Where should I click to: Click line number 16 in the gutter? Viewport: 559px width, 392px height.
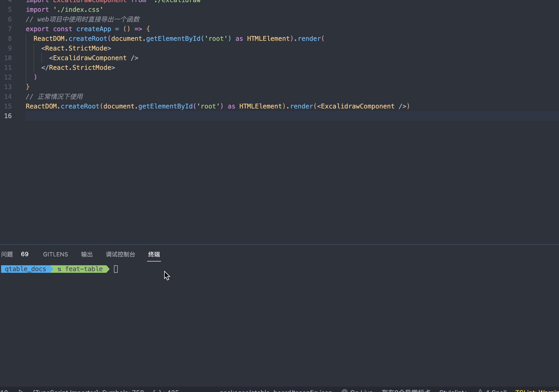pos(8,116)
